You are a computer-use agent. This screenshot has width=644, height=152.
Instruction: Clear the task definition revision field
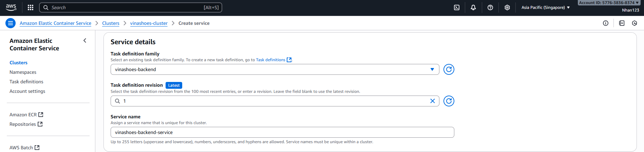coord(433,101)
